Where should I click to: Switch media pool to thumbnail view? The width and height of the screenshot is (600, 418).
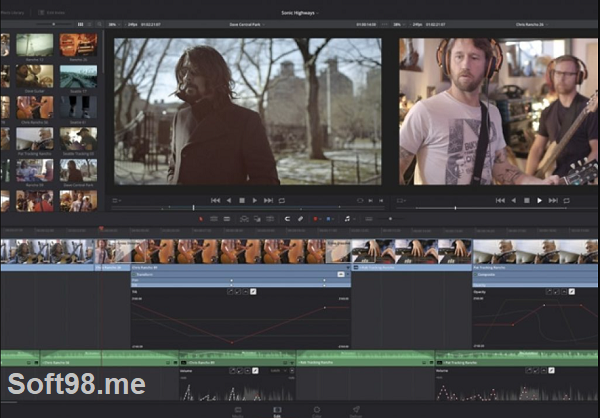[80, 24]
